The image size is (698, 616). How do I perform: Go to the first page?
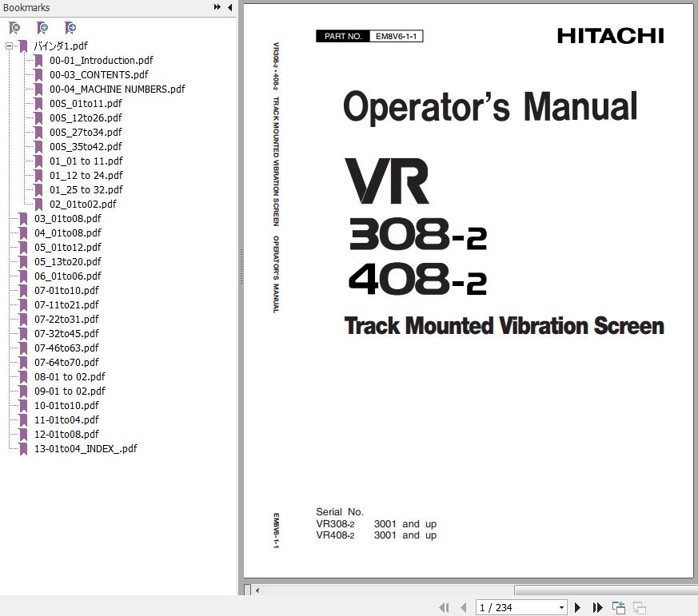coord(444,607)
